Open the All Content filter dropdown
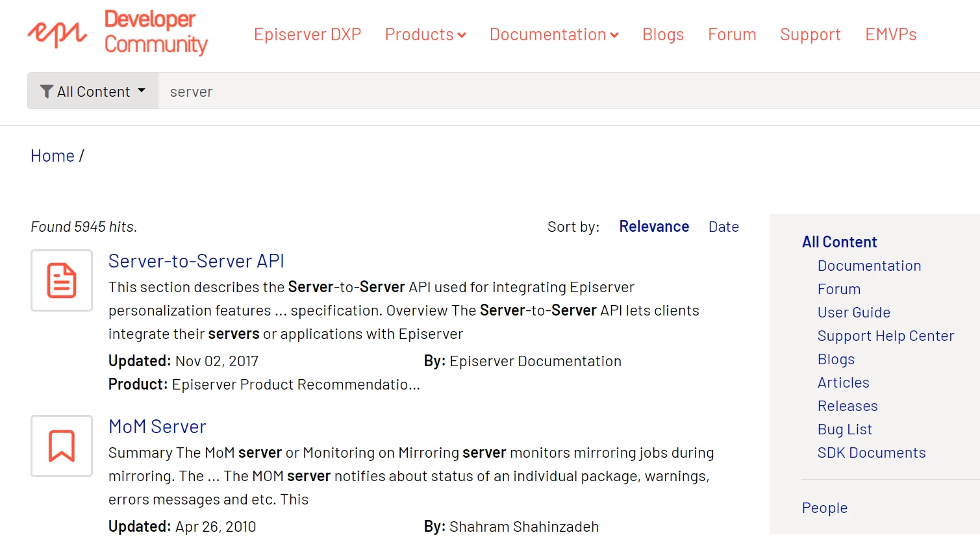This screenshot has width=980, height=546. point(93,91)
